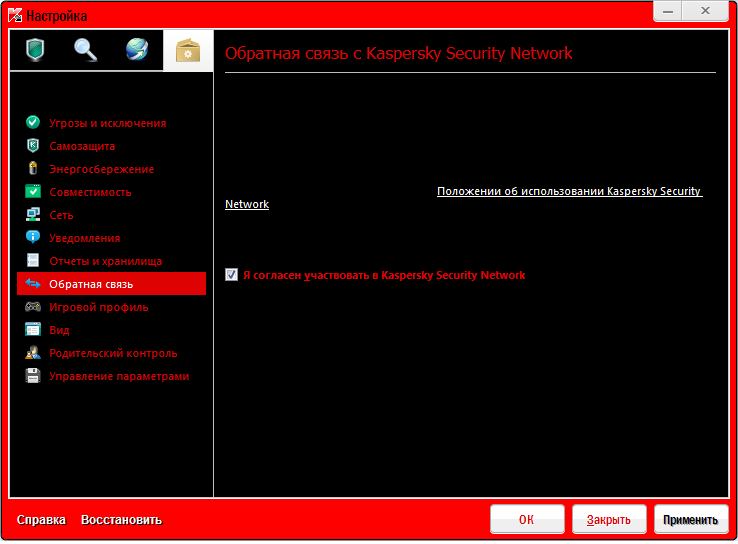The width and height of the screenshot is (738, 544).
Task: Open the Update globe tab
Action: (137, 50)
